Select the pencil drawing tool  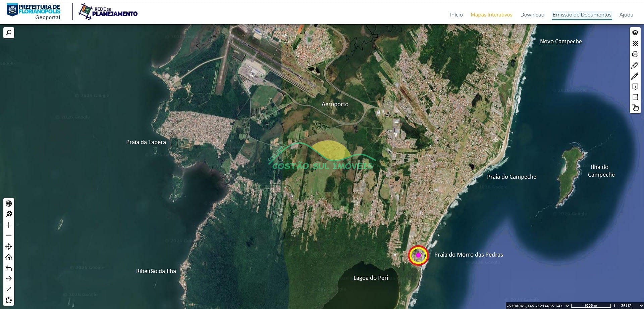point(635,76)
